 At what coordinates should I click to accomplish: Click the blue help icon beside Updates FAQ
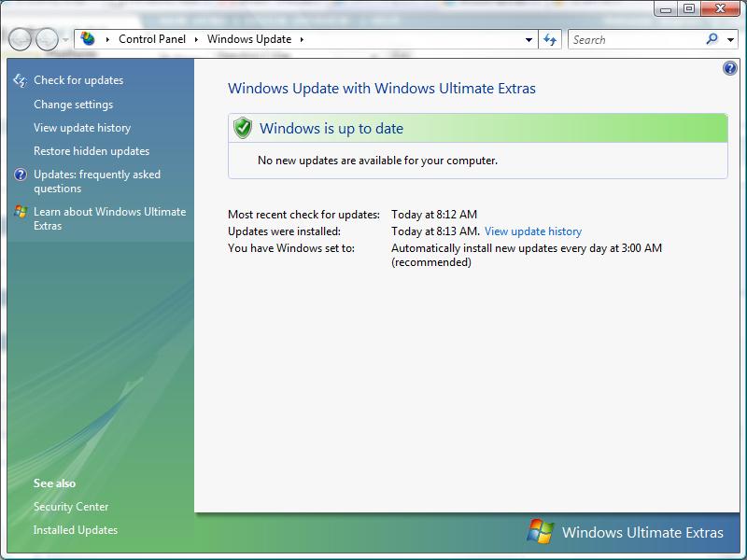(21, 175)
